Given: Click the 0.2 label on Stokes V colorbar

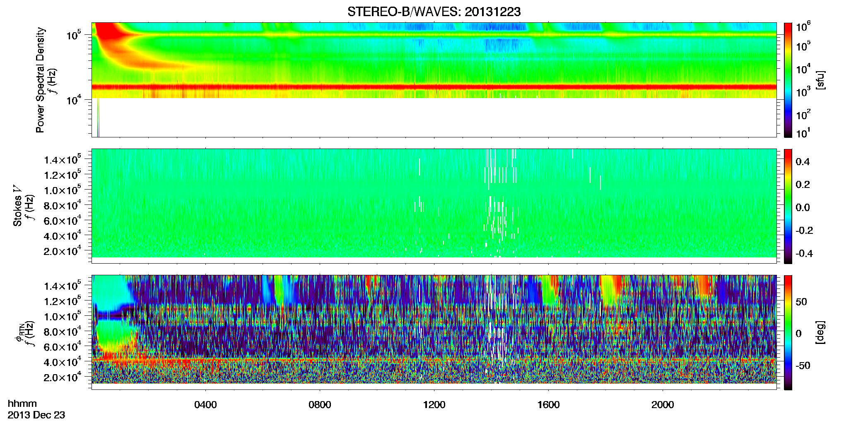Looking at the screenshot, I should click(x=803, y=185).
